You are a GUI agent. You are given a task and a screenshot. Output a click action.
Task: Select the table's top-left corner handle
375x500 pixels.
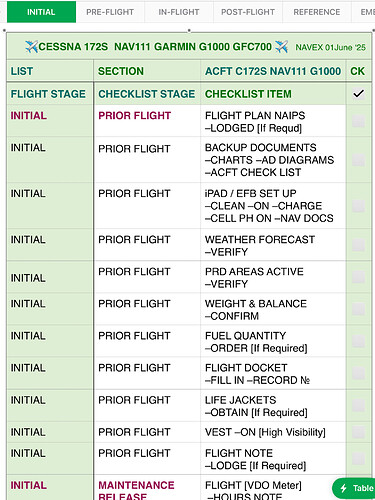pos(4,30)
